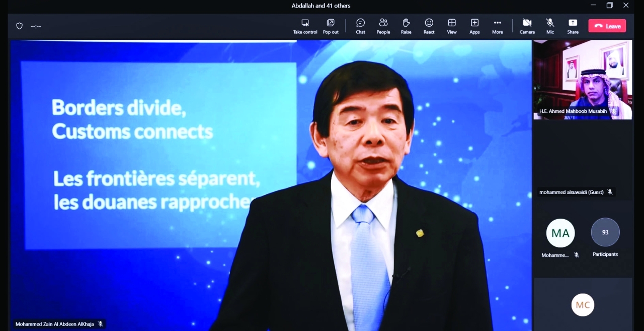Viewport: 644px width, 331px height.
Task: Turn on the Camera
Action: coord(527,26)
